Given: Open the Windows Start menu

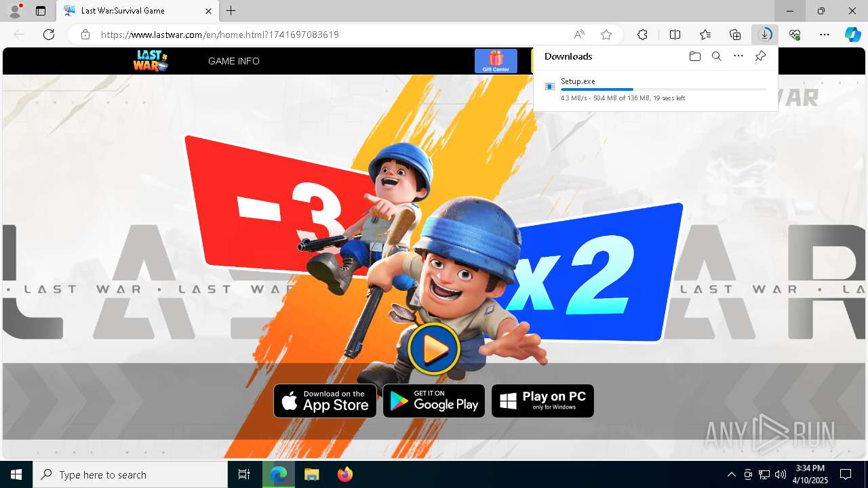Looking at the screenshot, I should [16, 474].
